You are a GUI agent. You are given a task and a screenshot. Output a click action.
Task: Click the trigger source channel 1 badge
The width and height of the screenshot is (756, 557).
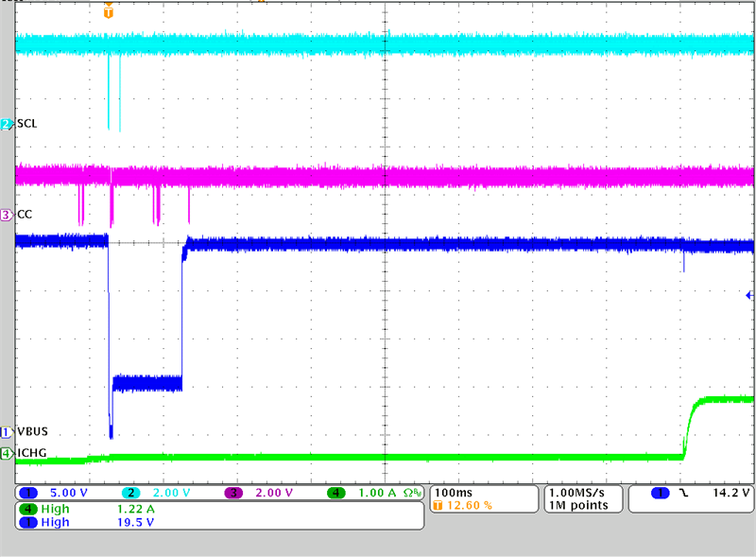(659, 494)
